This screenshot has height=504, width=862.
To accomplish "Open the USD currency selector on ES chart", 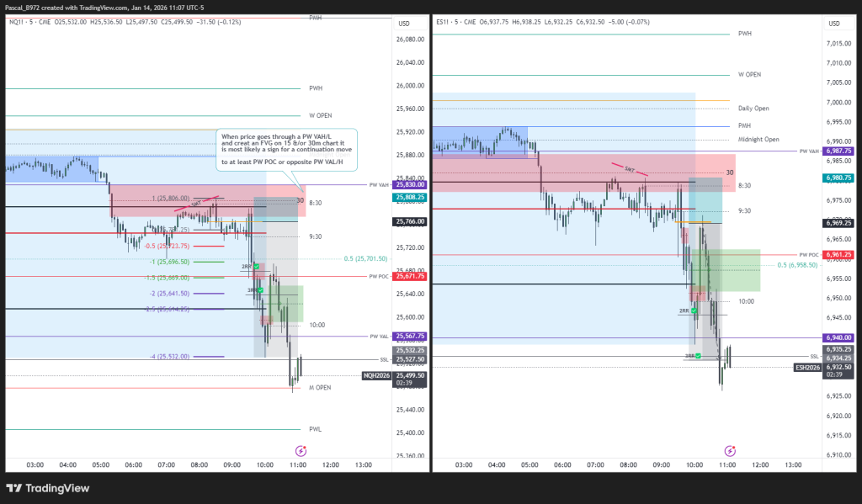I will pos(830,23).
